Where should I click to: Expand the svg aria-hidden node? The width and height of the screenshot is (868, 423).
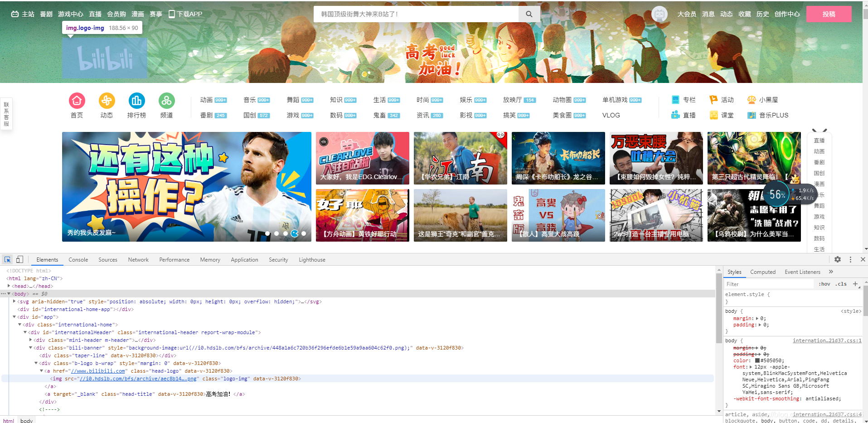click(15, 301)
